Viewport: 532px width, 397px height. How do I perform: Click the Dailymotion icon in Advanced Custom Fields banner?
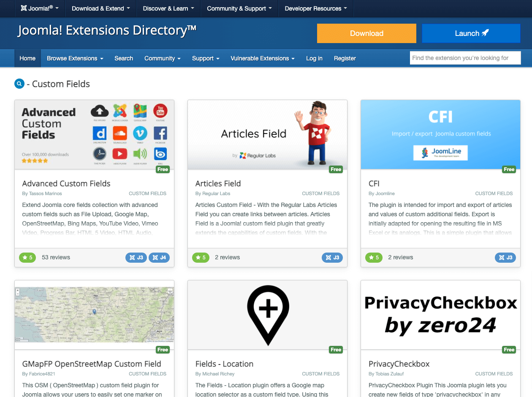point(100,133)
